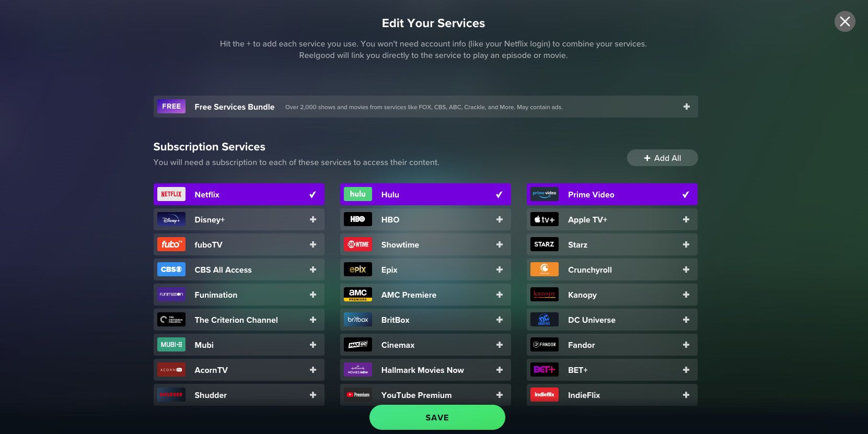Add Showtime with its plus sign

[500, 244]
